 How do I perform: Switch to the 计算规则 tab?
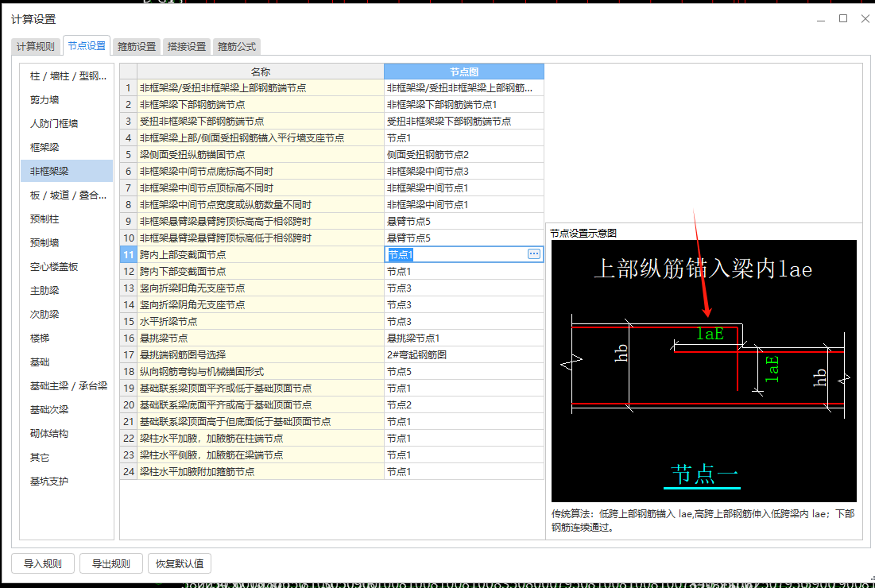pyautogui.click(x=36, y=46)
